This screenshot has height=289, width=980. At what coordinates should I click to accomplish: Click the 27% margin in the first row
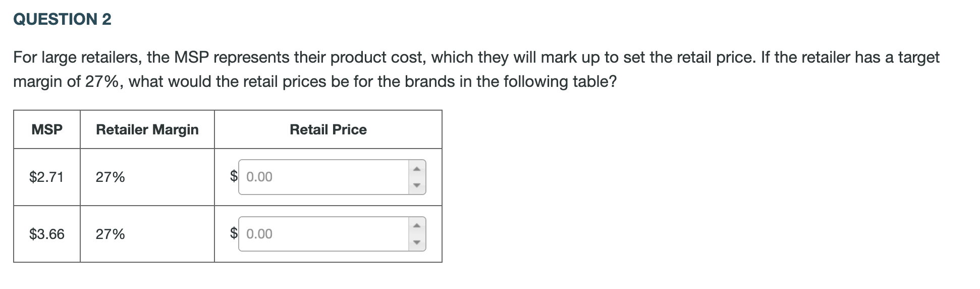coord(111,177)
